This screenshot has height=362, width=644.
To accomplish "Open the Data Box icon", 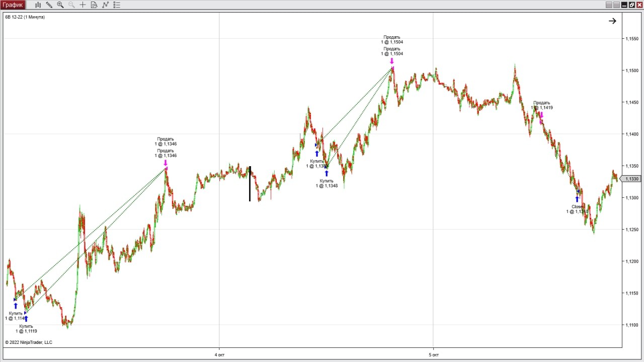I will 94,5.
